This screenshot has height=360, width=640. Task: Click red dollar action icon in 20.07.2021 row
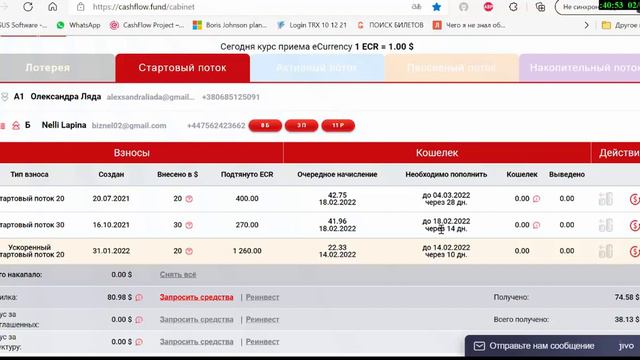(634, 199)
